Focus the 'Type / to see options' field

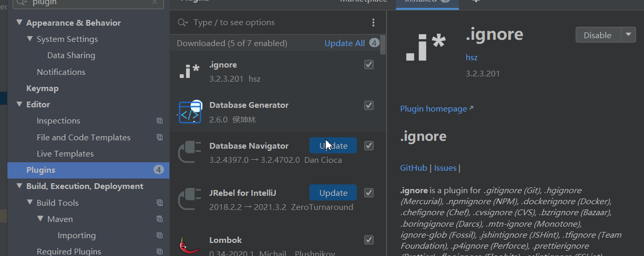coord(278,23)
